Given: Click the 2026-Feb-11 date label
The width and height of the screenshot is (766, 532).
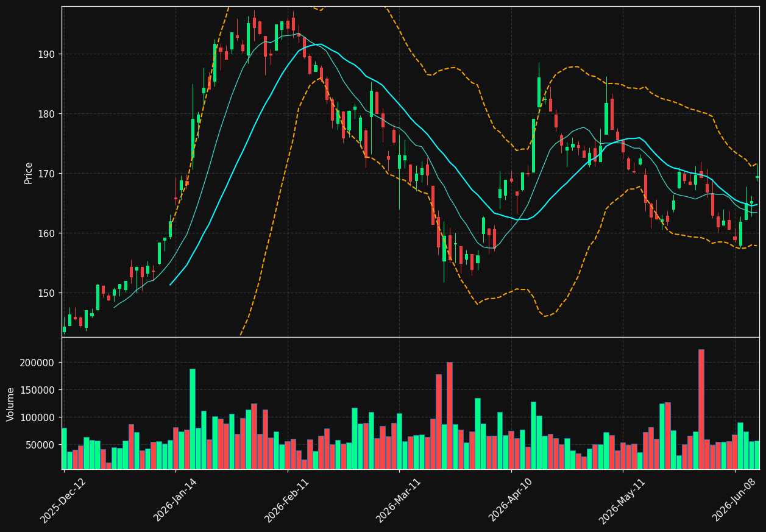Looking at the screenshot, I should tap(287, 500).
